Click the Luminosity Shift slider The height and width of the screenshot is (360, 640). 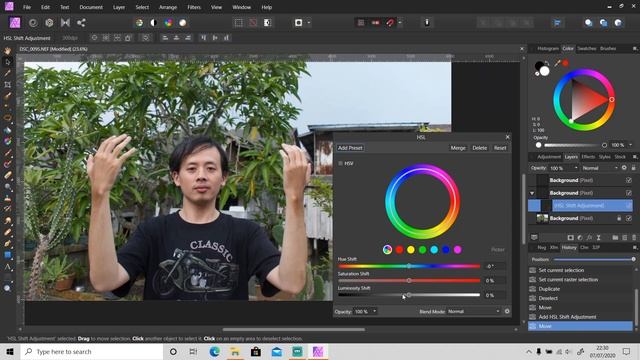pos(409,295)
